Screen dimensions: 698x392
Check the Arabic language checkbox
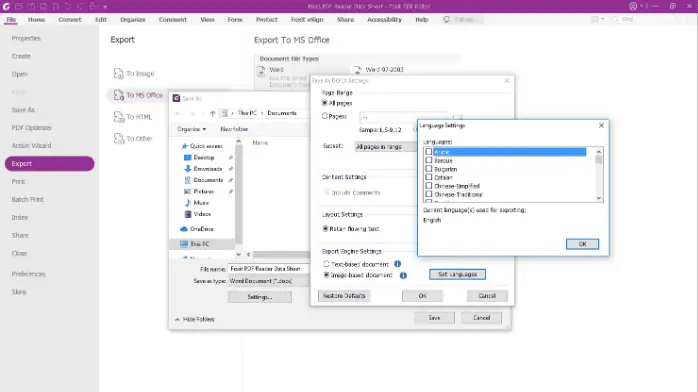[x=429, y=152]
